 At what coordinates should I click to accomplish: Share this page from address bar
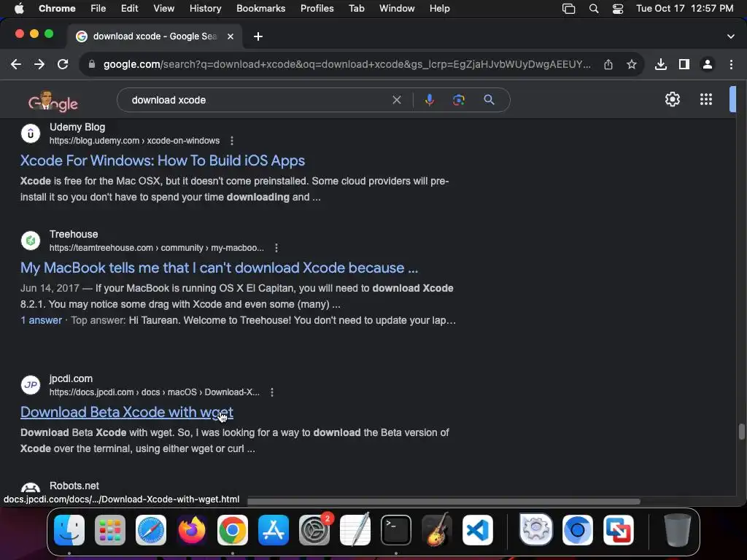click(x=608, y=64)
